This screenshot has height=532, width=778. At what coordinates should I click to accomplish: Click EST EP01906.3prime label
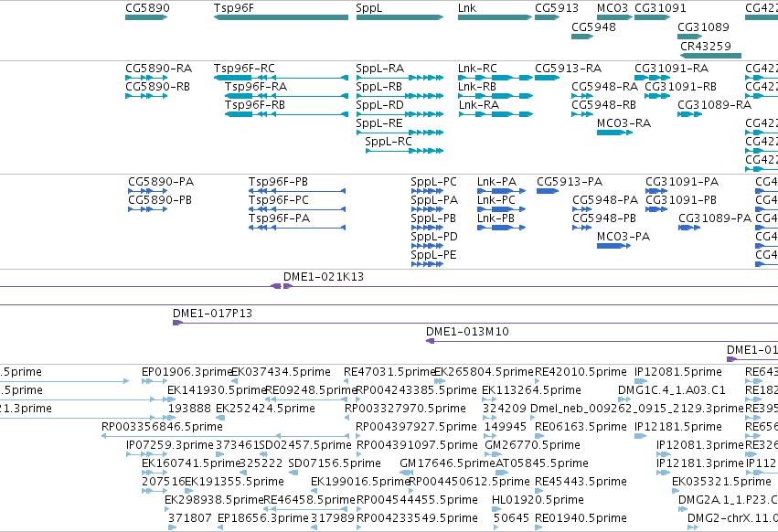click(x=187, y=372)
